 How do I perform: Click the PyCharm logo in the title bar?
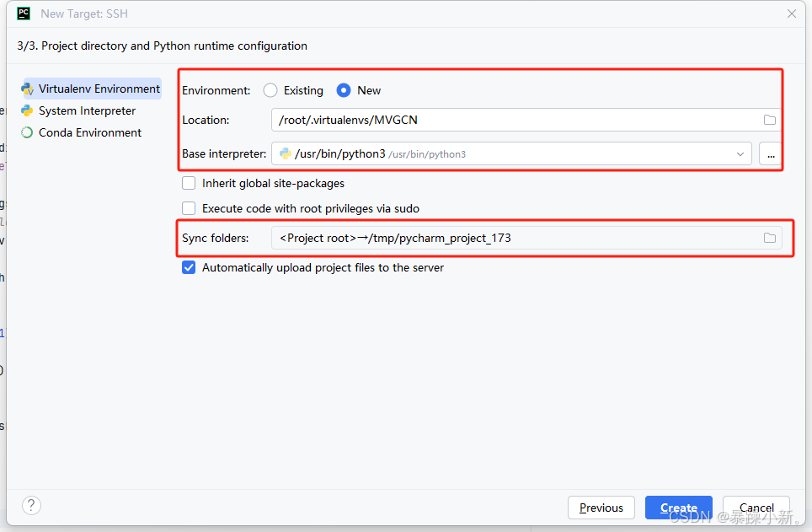[x=24, y=13]
